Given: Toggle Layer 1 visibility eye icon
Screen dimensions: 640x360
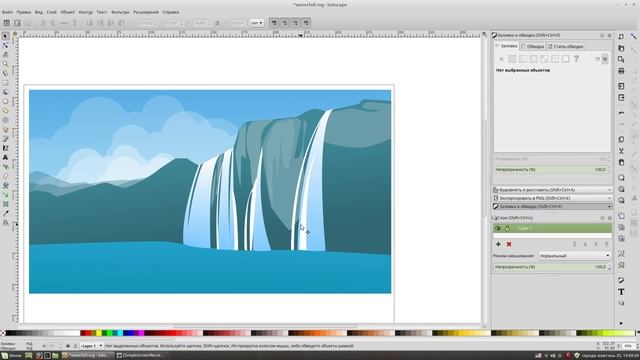Looking at the screenshot, I should tap(498, 228).
